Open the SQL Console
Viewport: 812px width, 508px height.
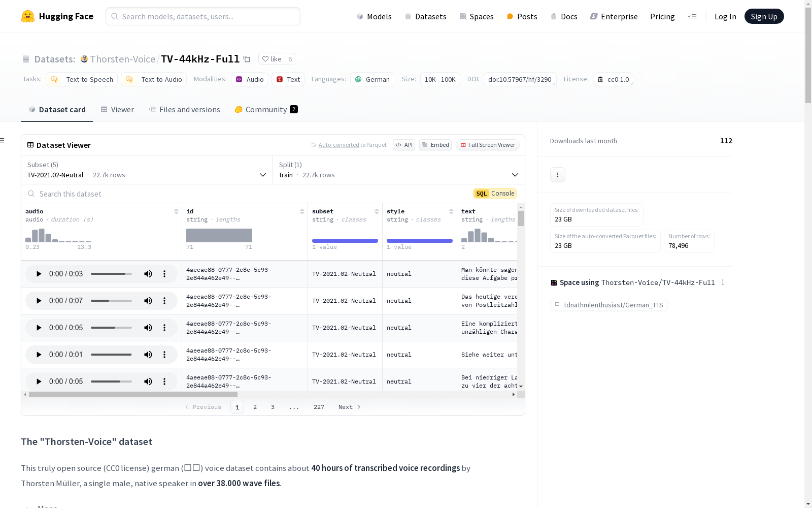pyautogui.click(x=495, y=194)
